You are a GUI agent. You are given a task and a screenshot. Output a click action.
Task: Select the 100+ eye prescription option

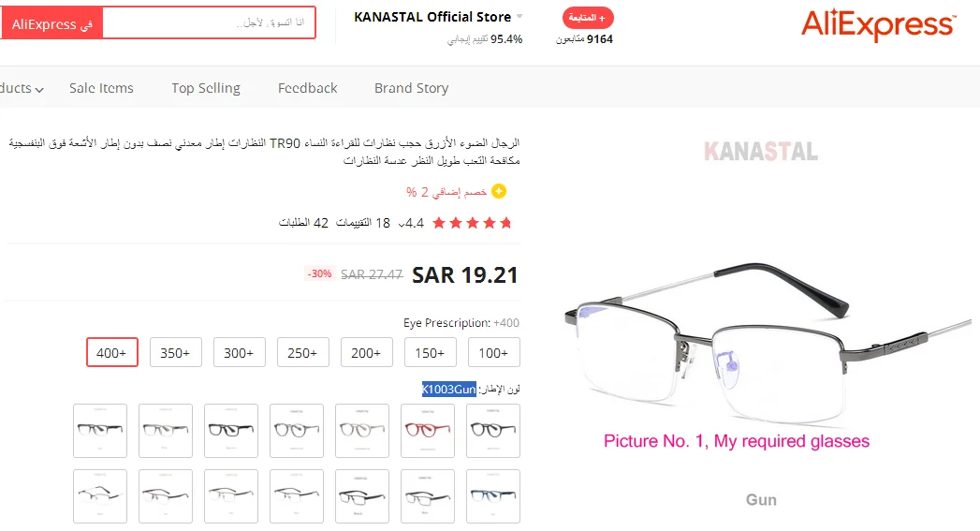pos(494,353)
